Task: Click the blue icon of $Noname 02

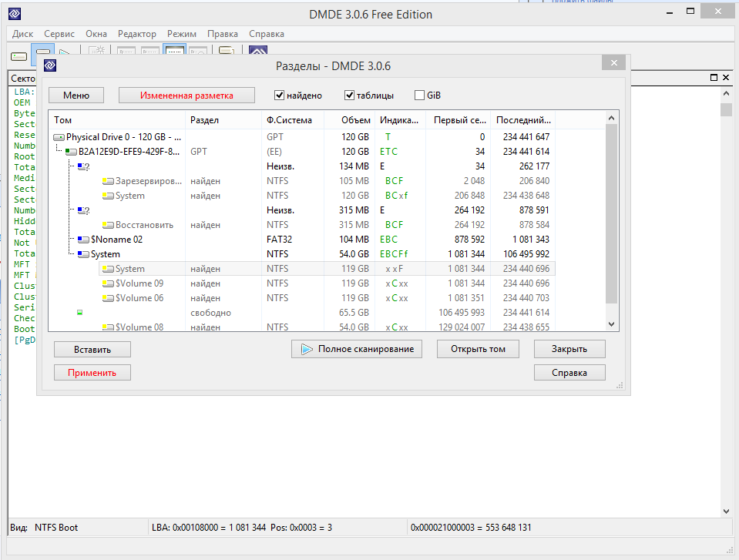Action: click(x=83, y=240)
